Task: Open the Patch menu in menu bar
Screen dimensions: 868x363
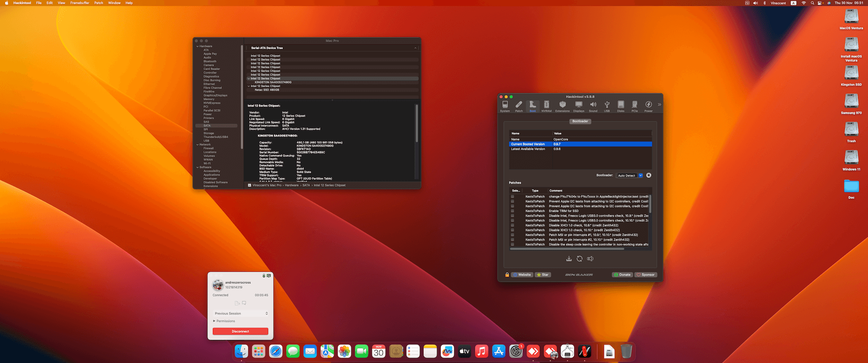Action: [x=99, y=3]
